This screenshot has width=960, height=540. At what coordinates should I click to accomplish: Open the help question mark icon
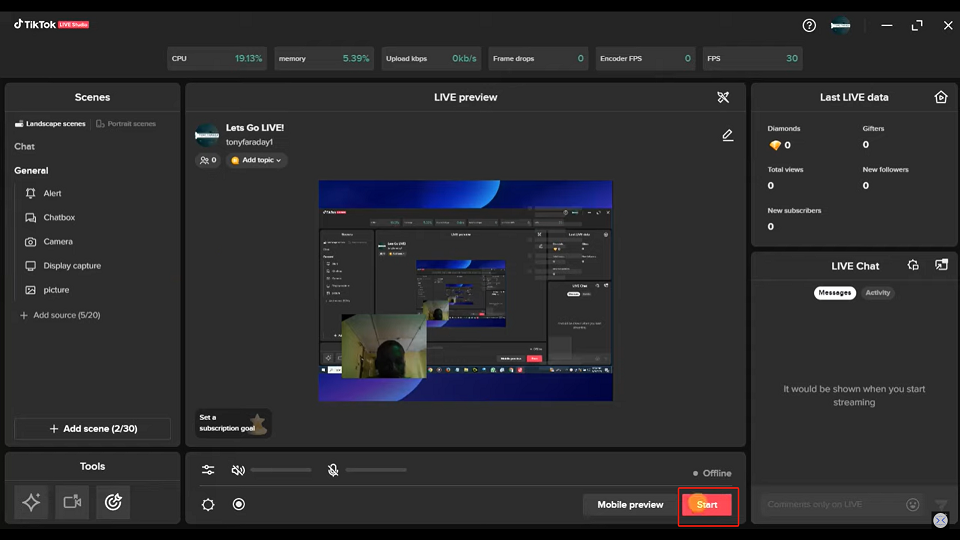pos(809,25)
